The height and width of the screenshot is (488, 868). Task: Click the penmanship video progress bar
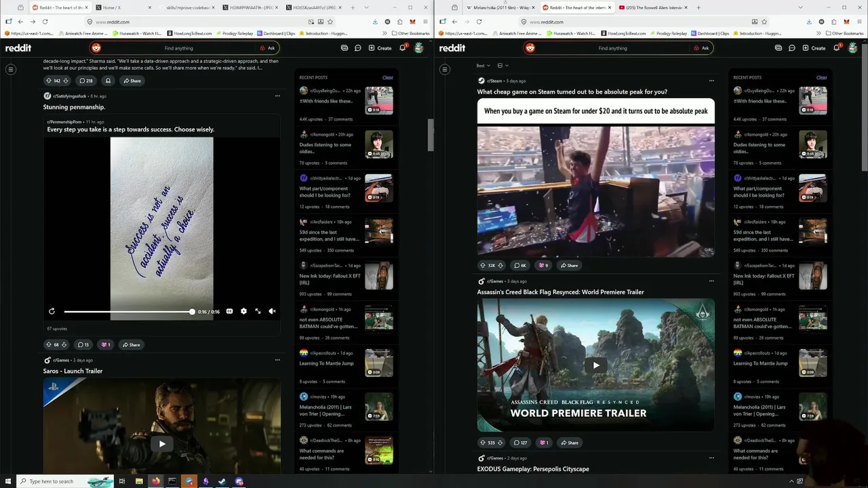point(128,312)
